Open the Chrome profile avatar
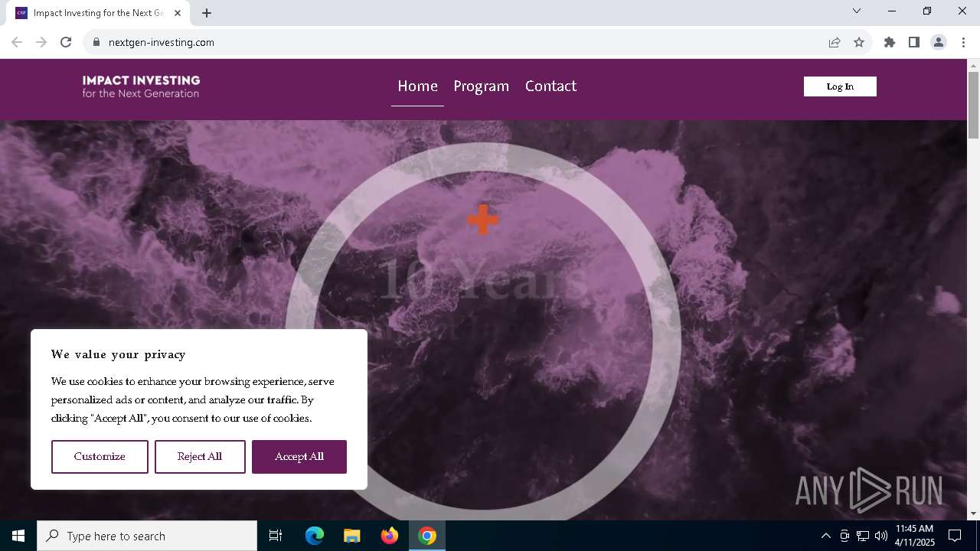The height and width of the screenshot is (551, 980). coord(939,42)
